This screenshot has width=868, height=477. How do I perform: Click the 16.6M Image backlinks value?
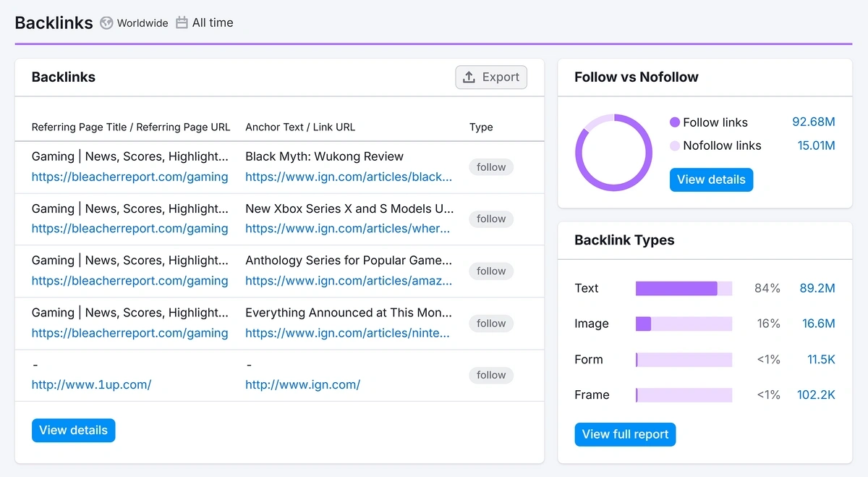pyautogui.click(x=819, y=324)
